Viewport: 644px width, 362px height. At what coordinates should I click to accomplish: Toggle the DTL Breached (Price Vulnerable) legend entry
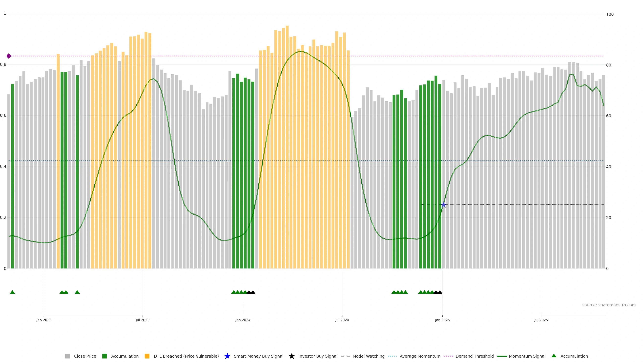click(x=186, y=356)
